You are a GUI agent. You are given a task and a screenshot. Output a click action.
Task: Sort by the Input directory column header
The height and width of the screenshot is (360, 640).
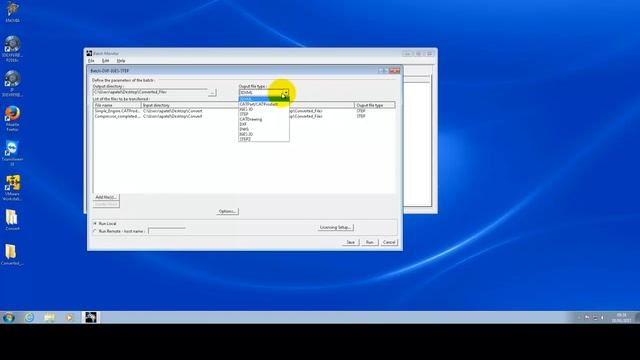coord(190,105)
